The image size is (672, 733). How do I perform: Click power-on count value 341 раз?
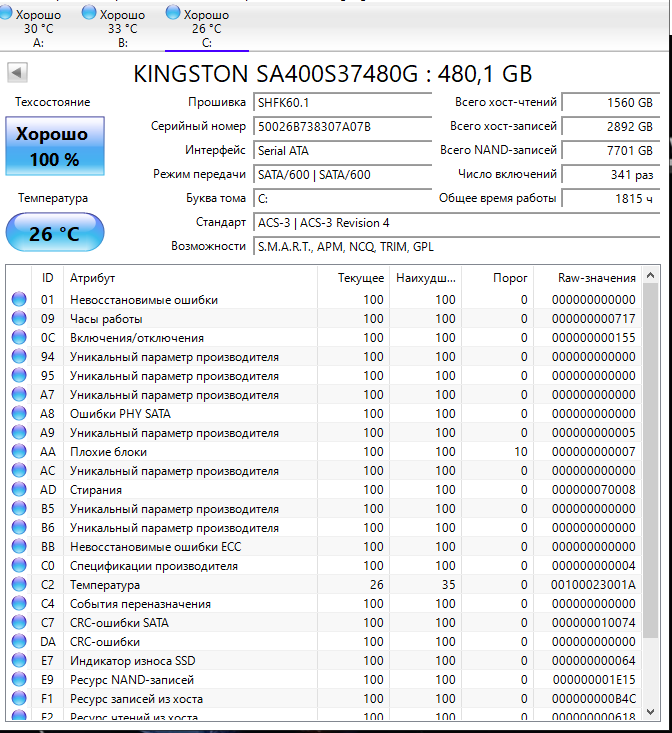[x=610, y=175]
